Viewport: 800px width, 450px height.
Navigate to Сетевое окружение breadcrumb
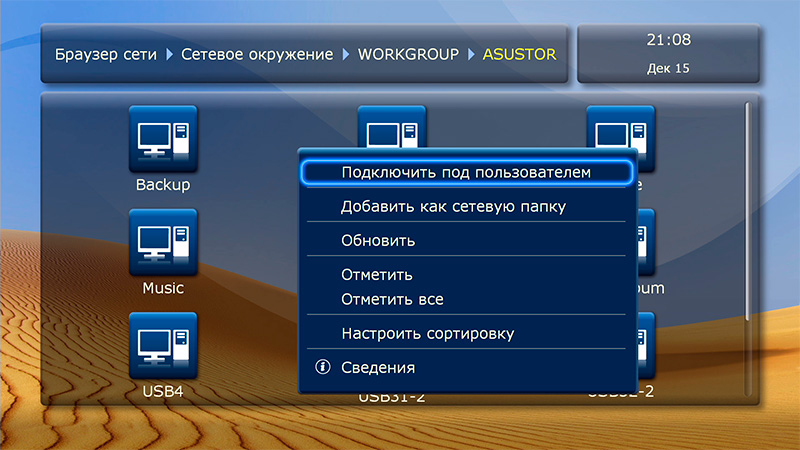(257, 54)
